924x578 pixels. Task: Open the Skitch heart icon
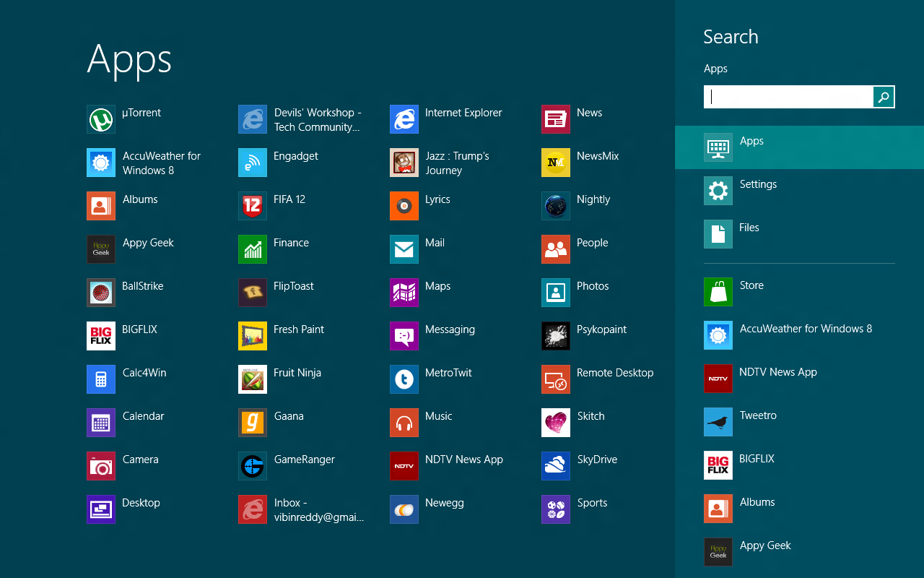coord(556,423)
